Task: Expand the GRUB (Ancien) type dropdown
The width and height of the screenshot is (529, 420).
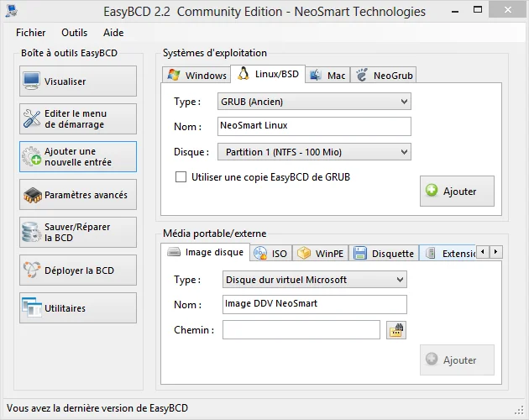Action: click(314, 102)
